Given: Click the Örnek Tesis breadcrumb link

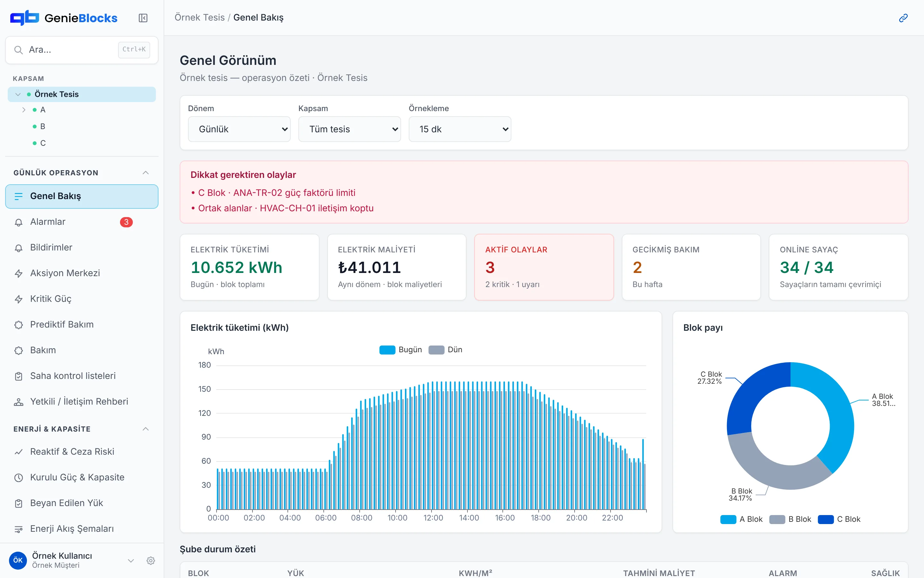Looking at the screenshot, I should (199, 18).
